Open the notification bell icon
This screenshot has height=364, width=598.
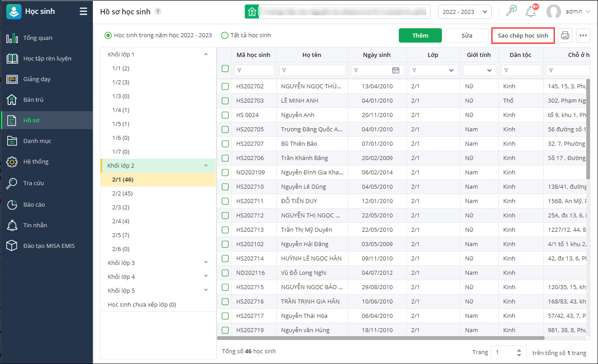(x=530, y=12)
